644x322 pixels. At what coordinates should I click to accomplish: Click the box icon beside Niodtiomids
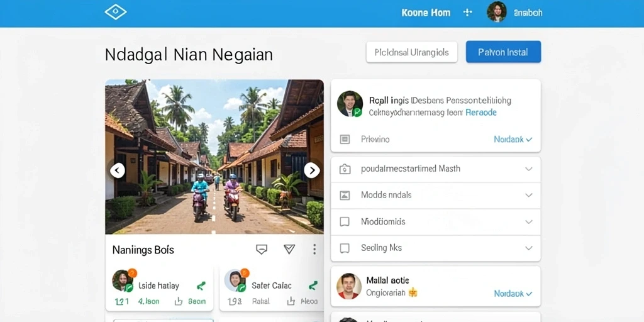tap(345, 222)
